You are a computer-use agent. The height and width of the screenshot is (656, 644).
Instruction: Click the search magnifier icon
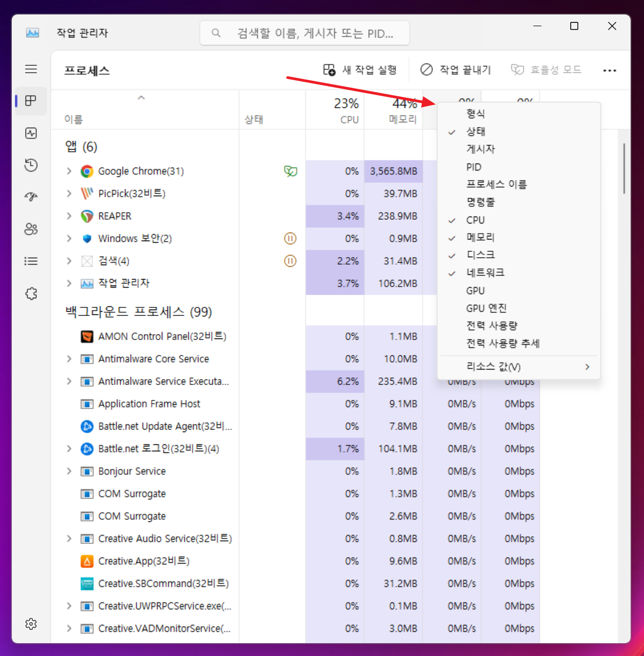point(216,33)
